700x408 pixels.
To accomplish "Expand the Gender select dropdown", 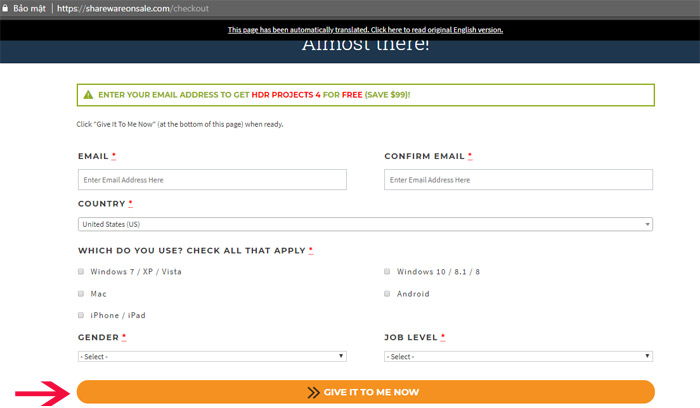I will 212,356.
